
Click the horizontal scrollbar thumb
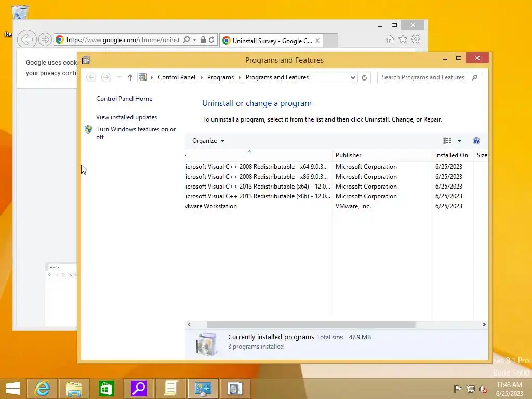click(x=311, y=324)
